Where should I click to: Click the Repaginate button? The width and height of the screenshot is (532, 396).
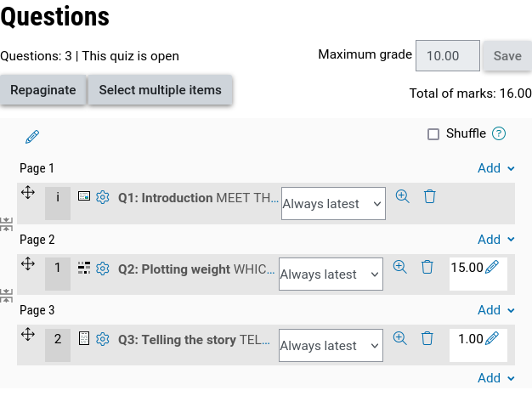pyautogui.click(x=43, y=90)
